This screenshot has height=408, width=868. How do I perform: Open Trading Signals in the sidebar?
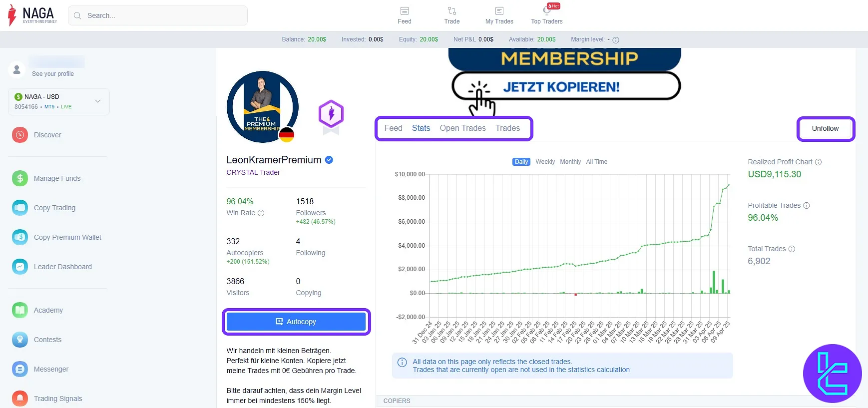point(58,399)
